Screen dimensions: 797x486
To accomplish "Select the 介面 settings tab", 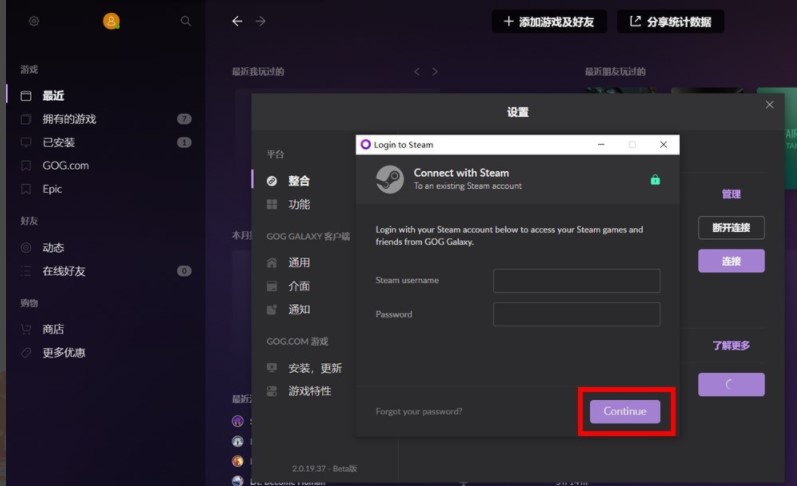I will tap(299, 286).
